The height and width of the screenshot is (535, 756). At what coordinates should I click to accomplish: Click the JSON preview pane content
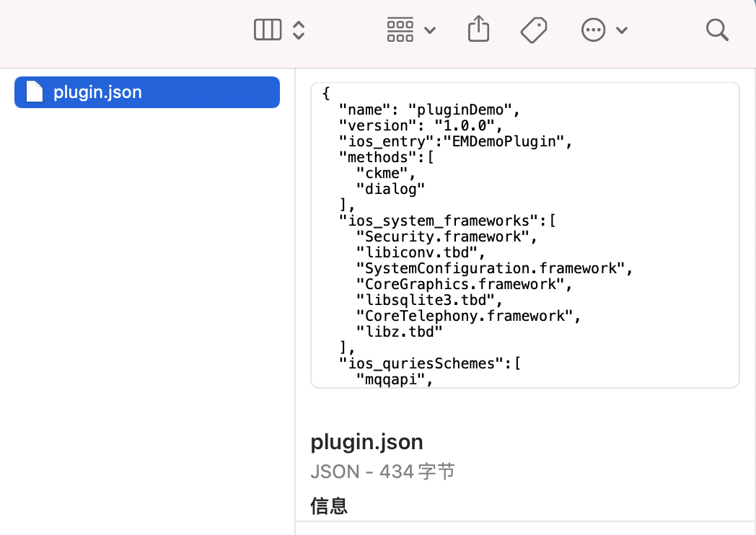[525, 235]
